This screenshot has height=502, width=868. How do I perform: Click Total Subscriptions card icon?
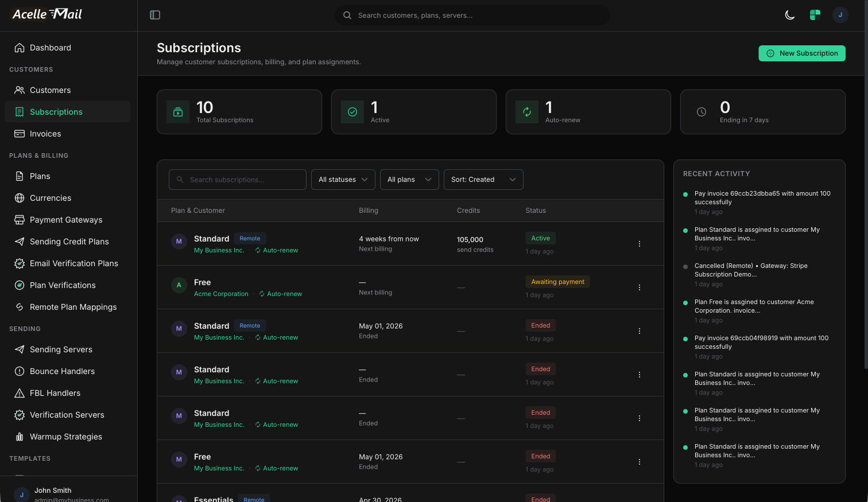(178, 112)
